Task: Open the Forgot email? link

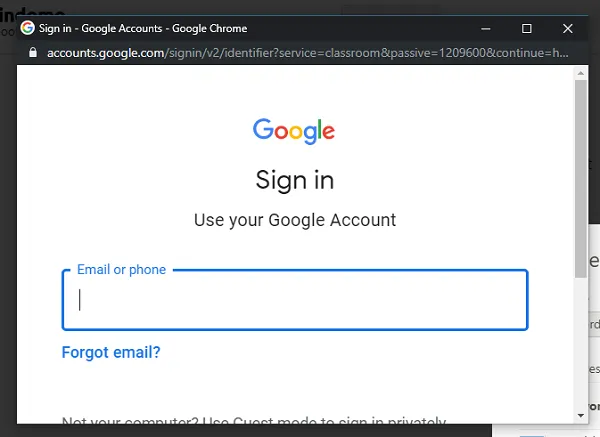Action: coord(111,352)
